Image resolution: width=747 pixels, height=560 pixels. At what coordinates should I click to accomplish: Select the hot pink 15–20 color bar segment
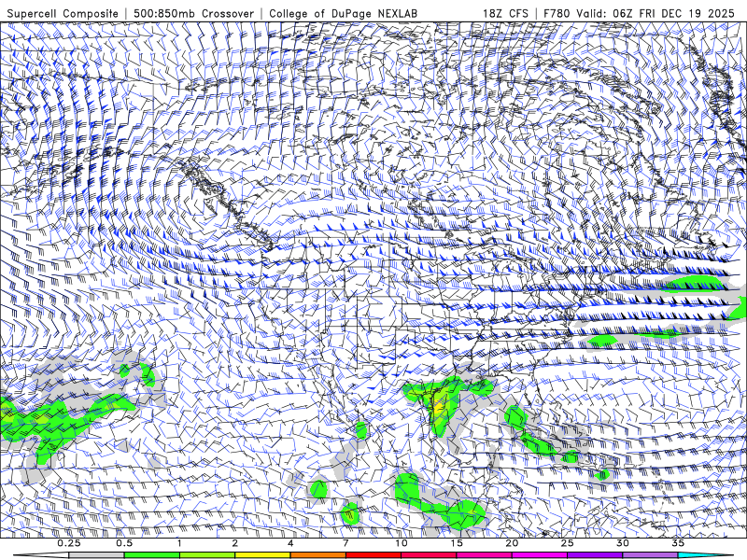coord(484,555)
